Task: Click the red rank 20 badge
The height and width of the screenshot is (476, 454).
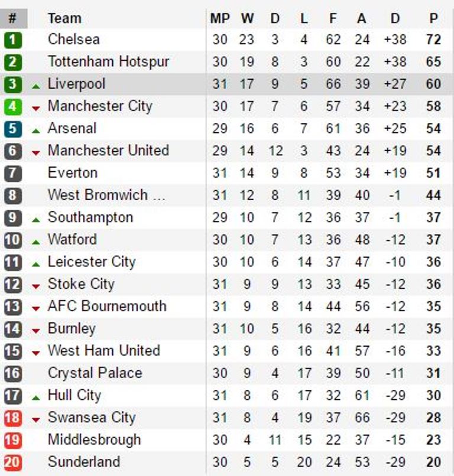Action: (12, 462)
